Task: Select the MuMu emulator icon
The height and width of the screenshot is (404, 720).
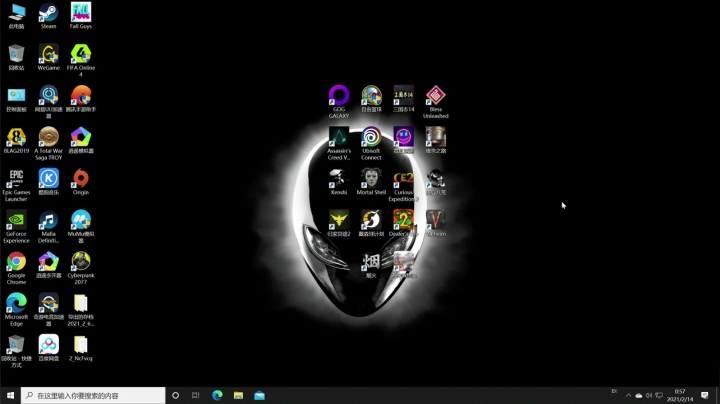Action: 81,226
